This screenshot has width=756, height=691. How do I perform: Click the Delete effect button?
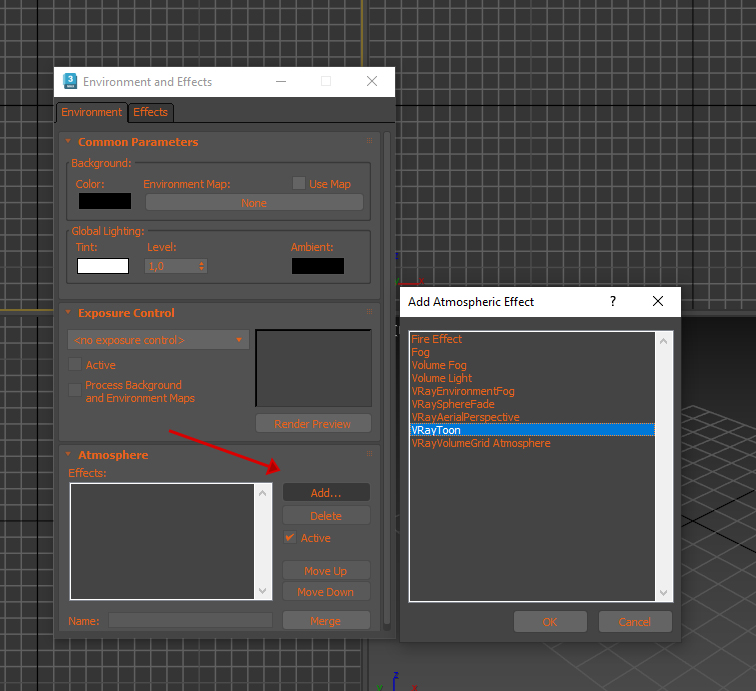(326, 515)
